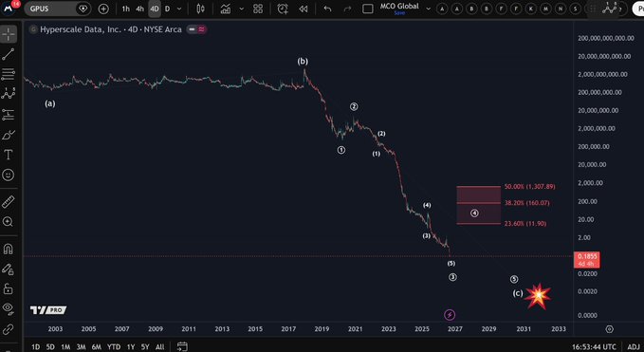Click the N shortcut circle in top toolbar

point(561,9)
